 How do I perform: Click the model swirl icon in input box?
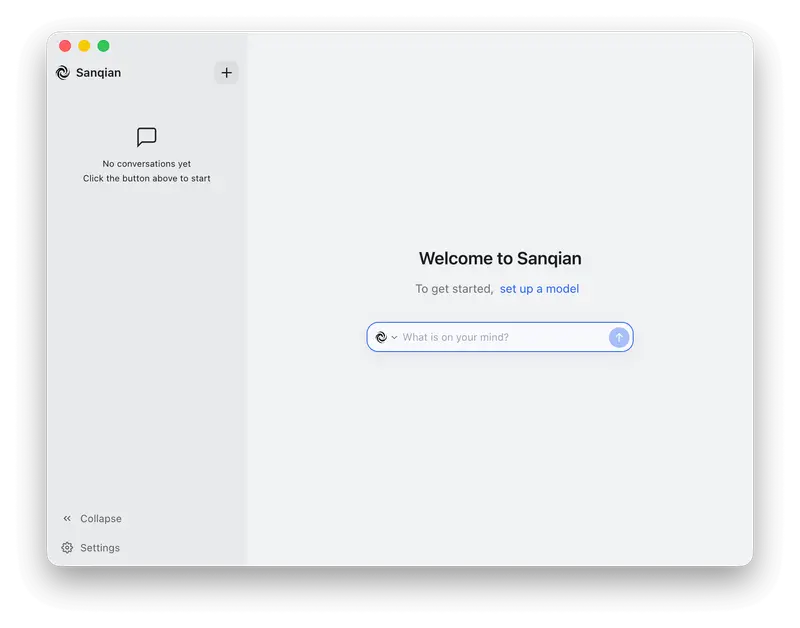click(381, 338)
